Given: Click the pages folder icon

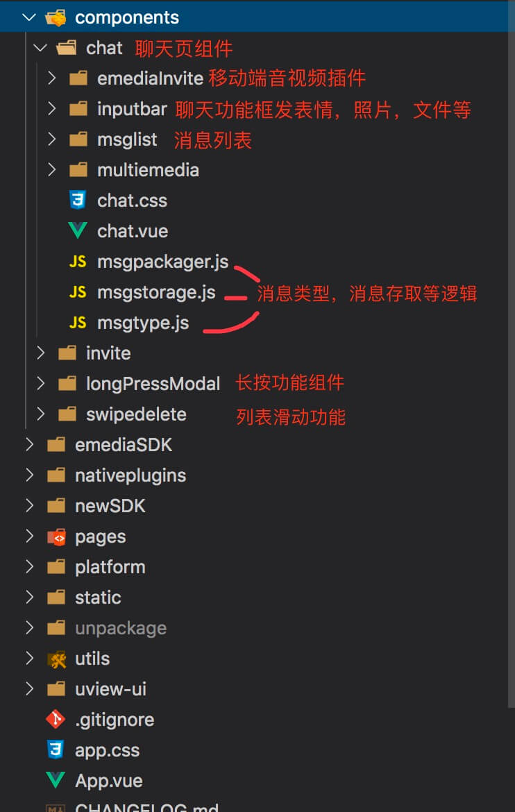Looking at the screenshot, I should pos(56,536).
